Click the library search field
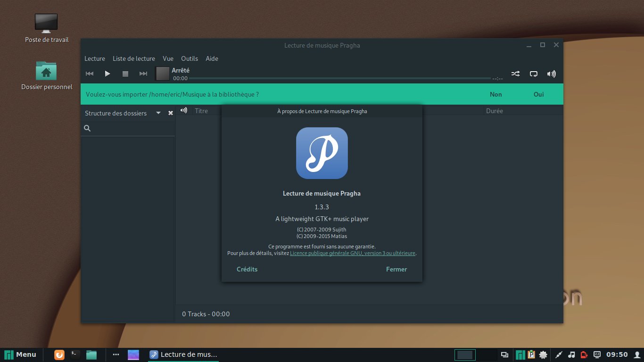Viewport: 644px width, 362px height. point(128,128)
